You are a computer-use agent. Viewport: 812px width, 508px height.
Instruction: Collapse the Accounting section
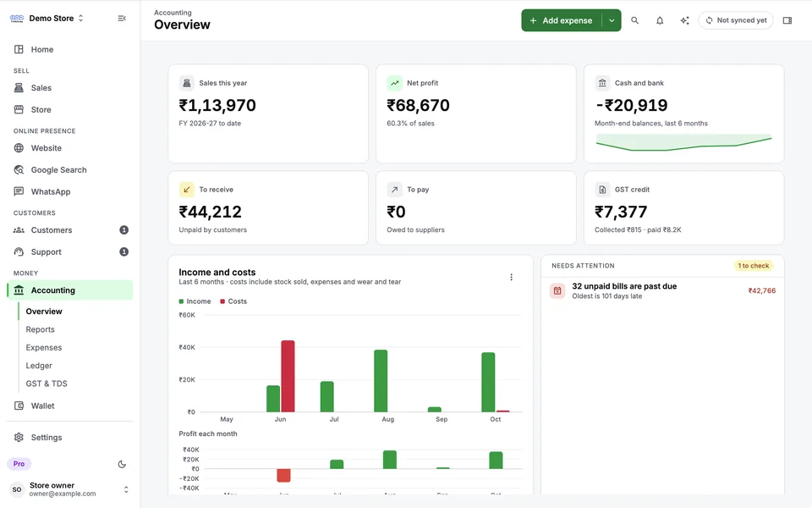coord(70,290)
